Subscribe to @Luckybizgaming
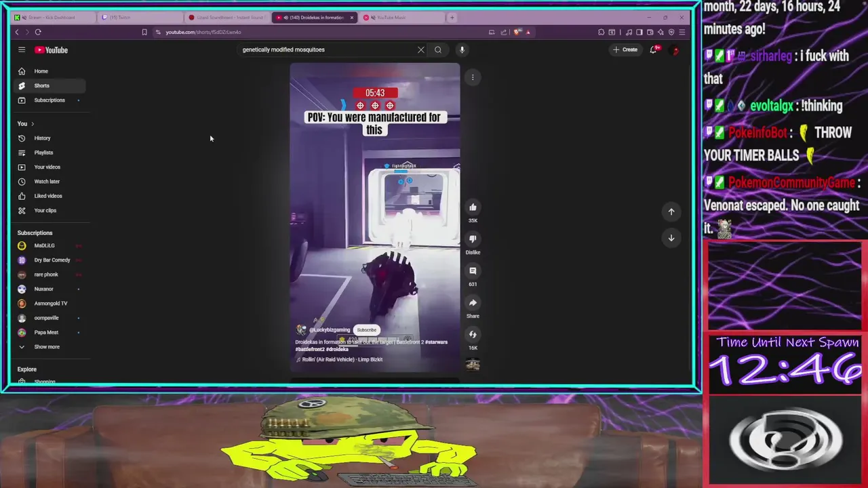Image resolution: width=868 pixels, height=488 pixels. point(366,330)
